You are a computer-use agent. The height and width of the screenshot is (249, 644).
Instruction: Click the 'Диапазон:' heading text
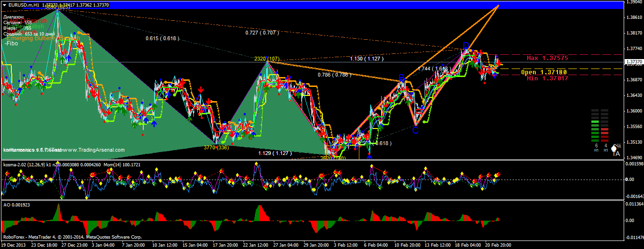pos(14,17)
